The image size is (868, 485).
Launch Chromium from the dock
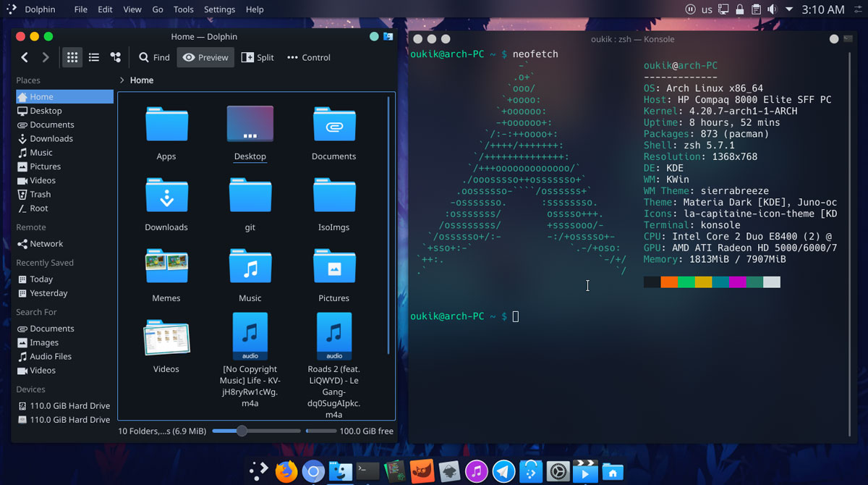(x=313, y=472)
